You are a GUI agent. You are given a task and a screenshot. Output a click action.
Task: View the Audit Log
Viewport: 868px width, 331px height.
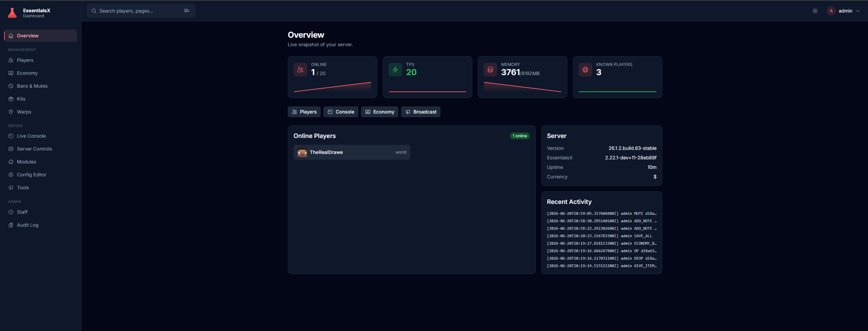(41, 225)
